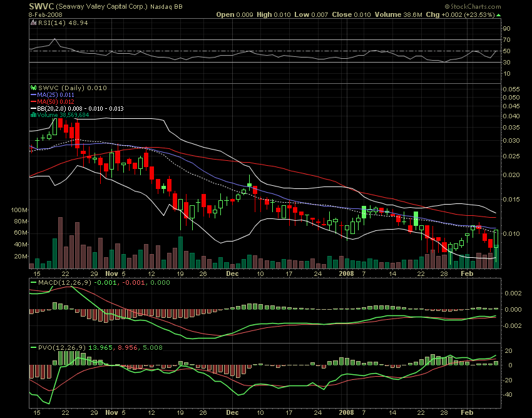This screenshot has width=532, height=418.
Task: Click the volume bars icon in legend
Action: tap(34, 115)
